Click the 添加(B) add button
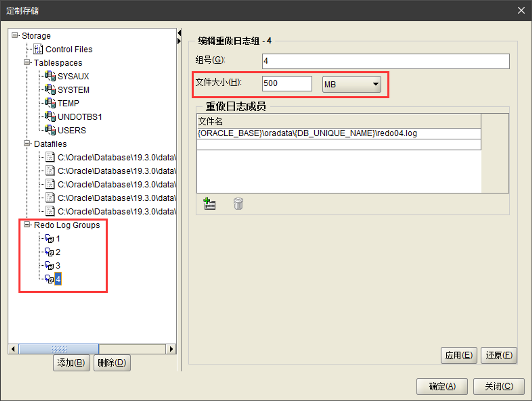532x401 pixels. pyautogui.click(x=71, y=363)
